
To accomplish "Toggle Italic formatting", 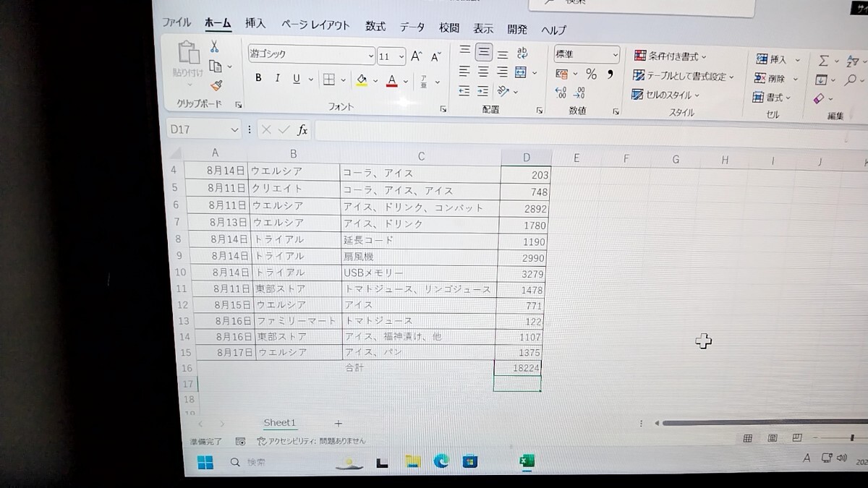I will (x=277, y=79).
